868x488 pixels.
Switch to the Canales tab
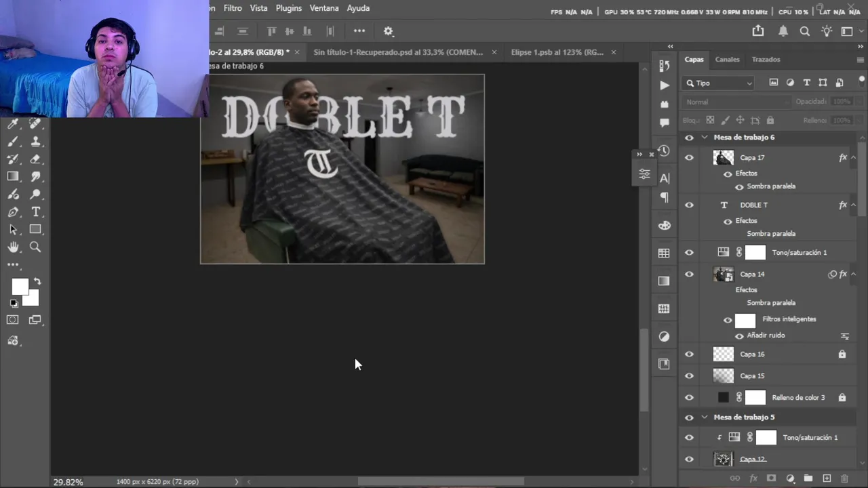pyautogui.click(x=727, y=60)
